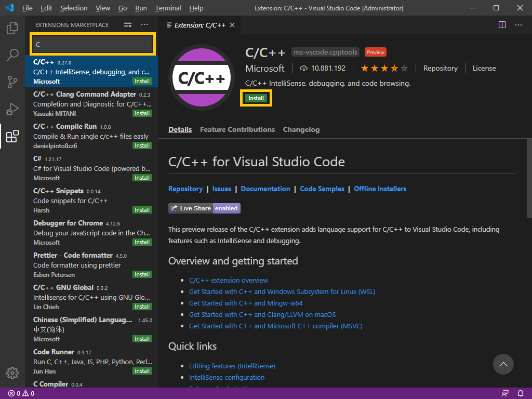The width and height of the screenshot is (532, 399).
Task: Open the Offline Installers link
Action: click(380, 189)
